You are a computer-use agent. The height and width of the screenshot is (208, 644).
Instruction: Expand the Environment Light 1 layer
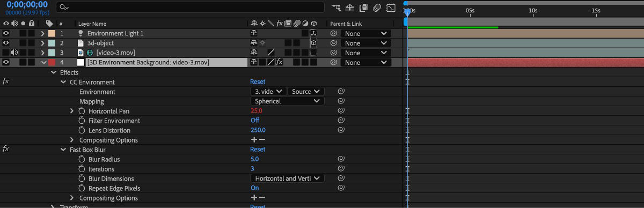(43, 33)
